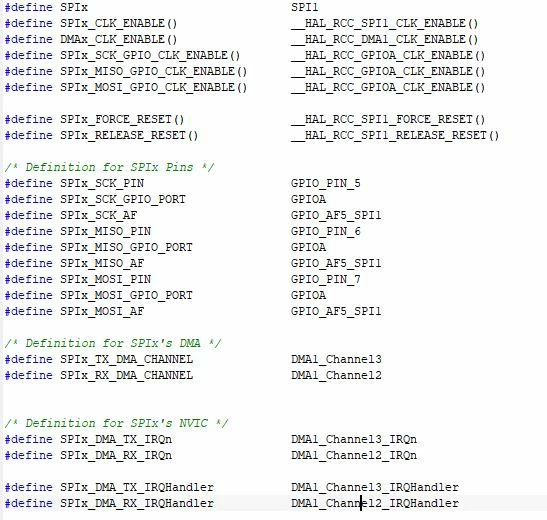Click the SPI1 value on the first define line
The image size is (547, 520).
coord(305,7)
